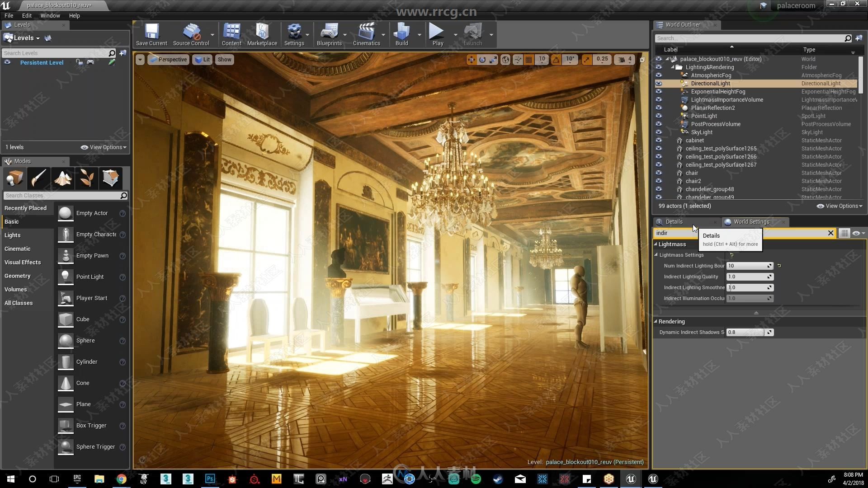The height and width of the screenshot is (488, 868).
Task: Toggle Persistent Level visibility eye
Action: [x=7, y=62]
